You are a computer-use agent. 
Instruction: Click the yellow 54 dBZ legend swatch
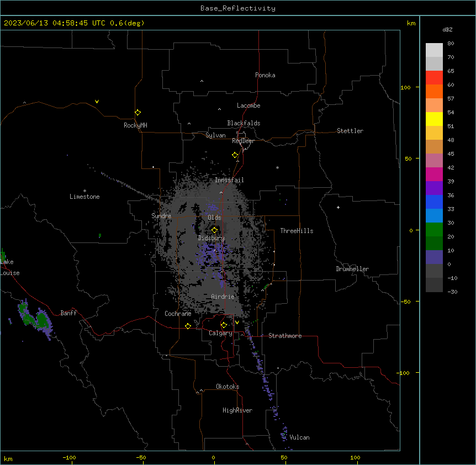[x=434, y=119]
